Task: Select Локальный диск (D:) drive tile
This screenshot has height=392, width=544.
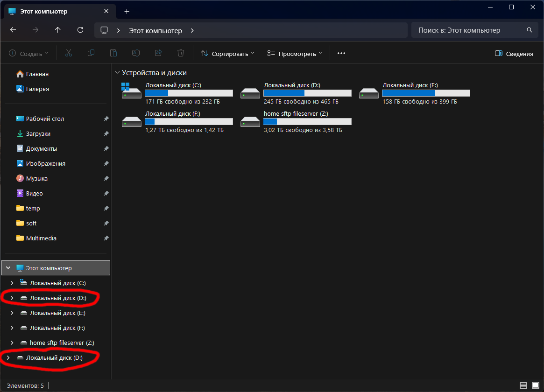Action: click(296, 93)
